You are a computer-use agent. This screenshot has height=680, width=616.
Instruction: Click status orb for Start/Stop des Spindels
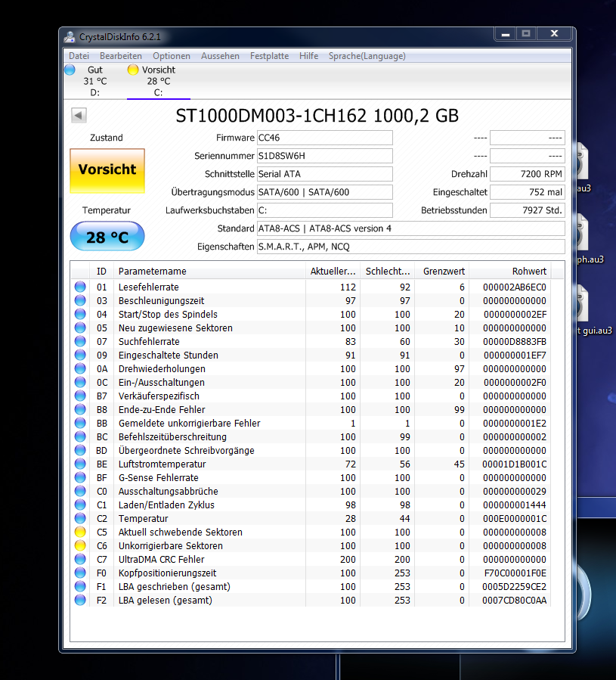click(80, 314)
